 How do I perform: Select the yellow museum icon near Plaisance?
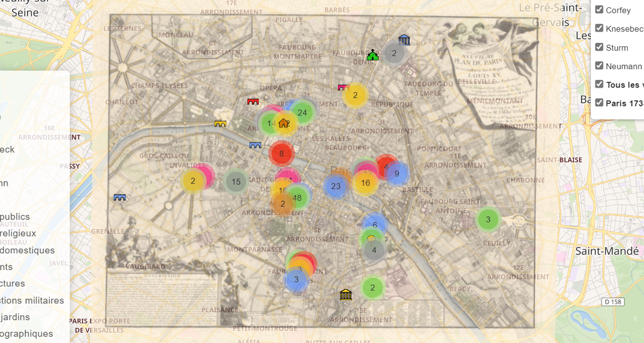pos(346,294)
